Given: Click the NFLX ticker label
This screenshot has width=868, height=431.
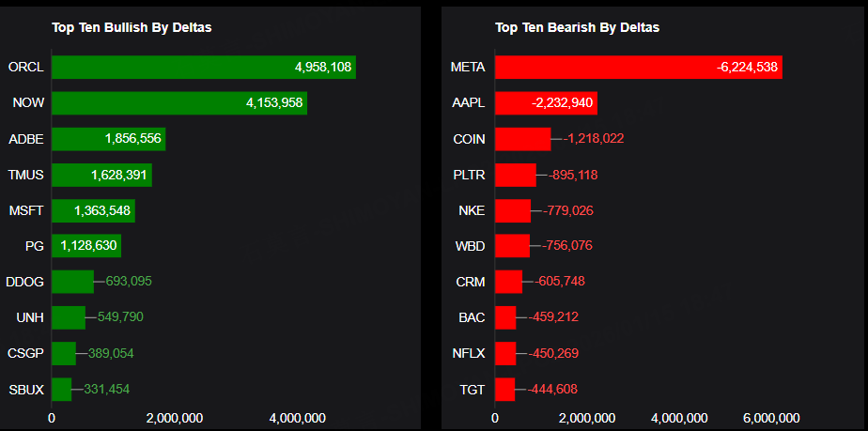Looking at the screenshot, I should (x=469, y=353).
